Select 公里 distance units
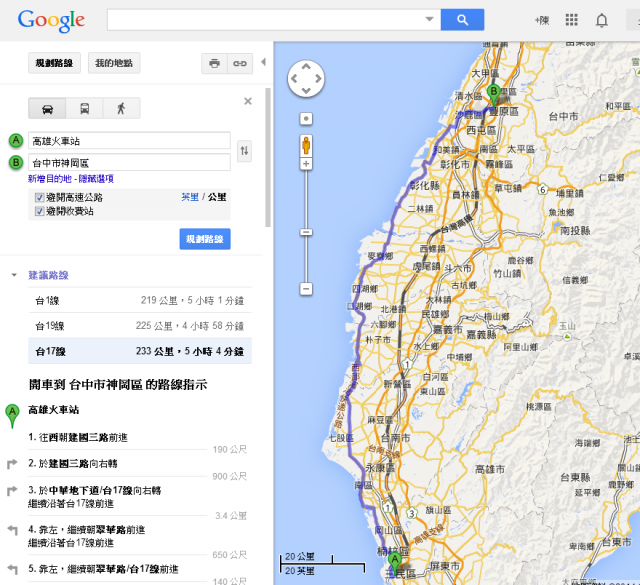Viewport: 640px width, 585px height. coord(217,197)
